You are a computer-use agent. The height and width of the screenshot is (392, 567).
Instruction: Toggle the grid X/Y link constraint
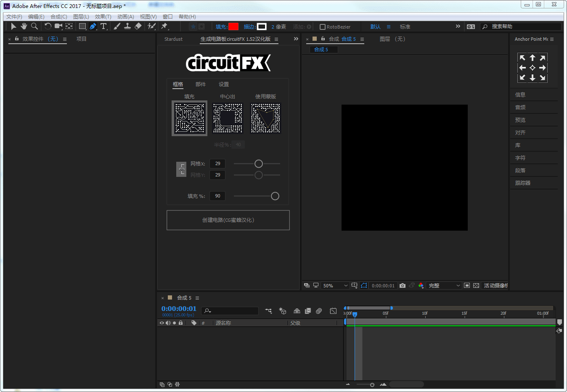[x=181, y=169]
